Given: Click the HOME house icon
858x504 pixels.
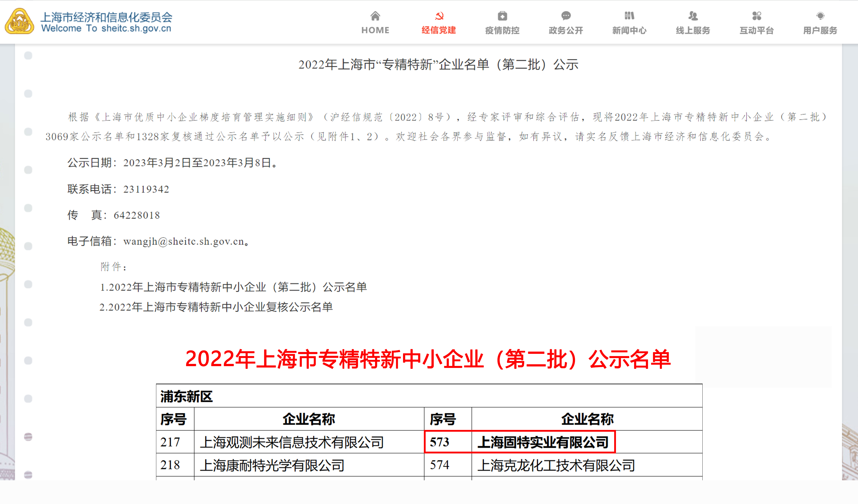Looking at the screenshot, I should (375, 16).
